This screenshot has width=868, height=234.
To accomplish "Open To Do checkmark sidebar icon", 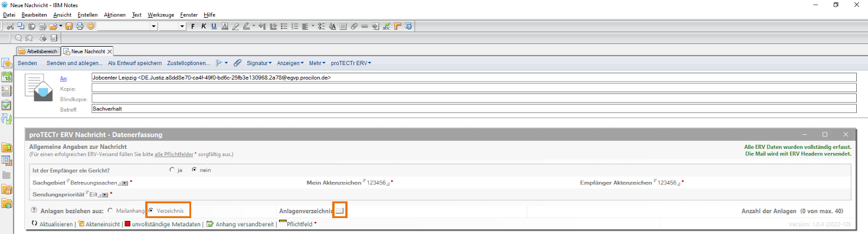I will point(7,105).
